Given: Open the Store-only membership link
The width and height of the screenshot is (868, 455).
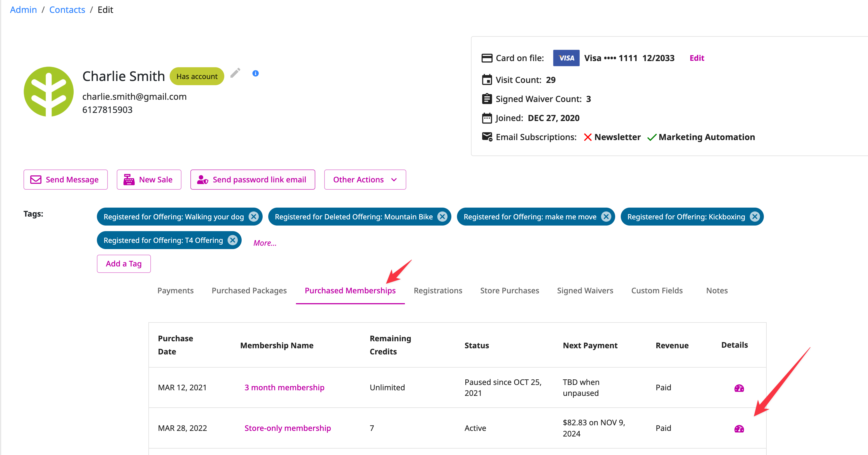Looking at the screenshot, I should pos(288,428).
